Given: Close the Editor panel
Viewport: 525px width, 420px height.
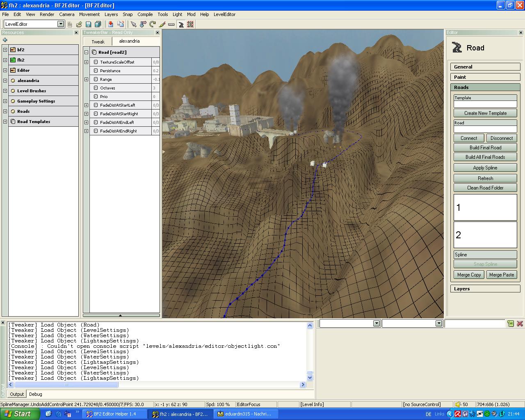Looking at the screenshot, I should coord(521,32).
